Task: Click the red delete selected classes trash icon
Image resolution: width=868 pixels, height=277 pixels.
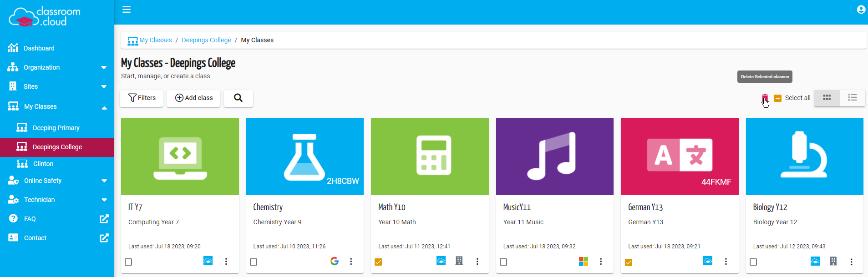Action: click(x=765, y=98)
